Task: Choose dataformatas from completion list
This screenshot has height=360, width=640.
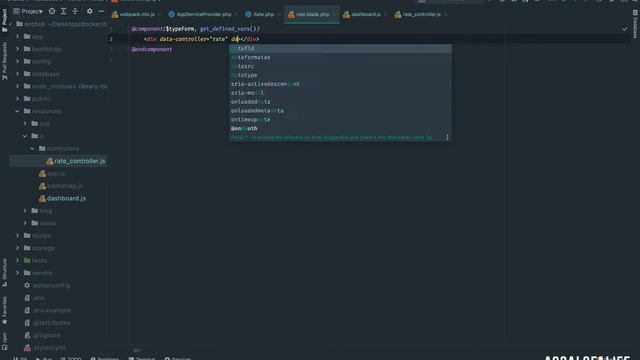Action: (x=340, y=58)
